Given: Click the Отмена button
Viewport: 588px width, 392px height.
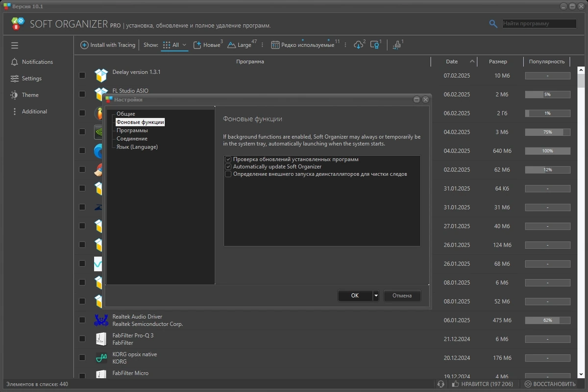Looking at the screenshot, I should click(x=402, y=295).
